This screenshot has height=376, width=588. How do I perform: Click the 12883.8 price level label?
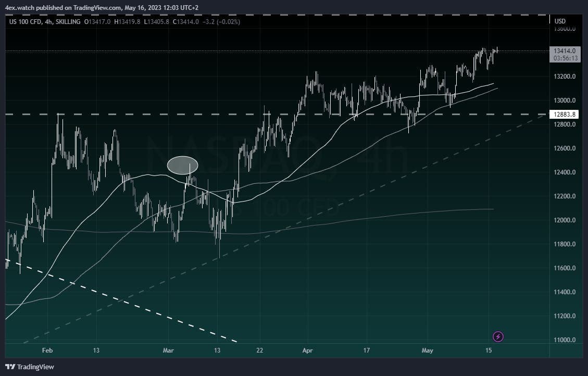(564, 115)
